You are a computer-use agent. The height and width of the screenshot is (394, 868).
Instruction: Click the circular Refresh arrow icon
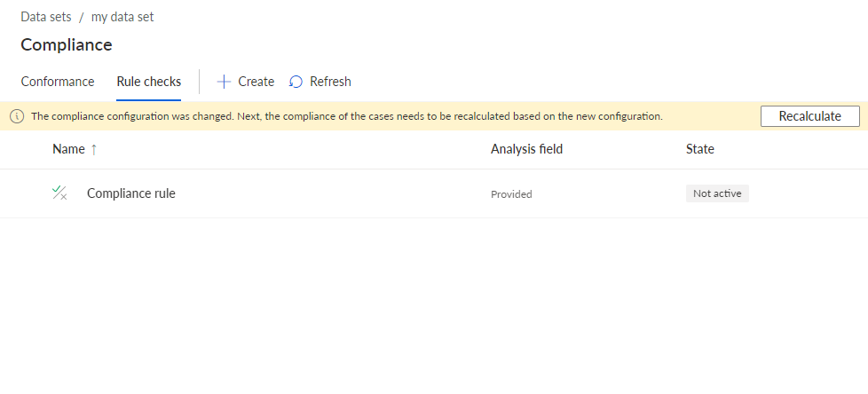pos(296,82)
